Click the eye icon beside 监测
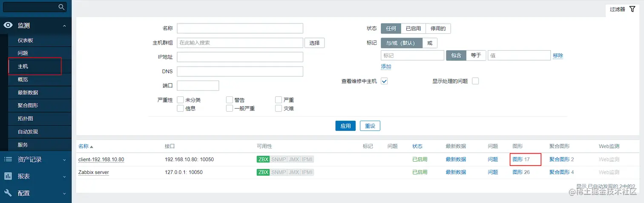 point(8,26)
